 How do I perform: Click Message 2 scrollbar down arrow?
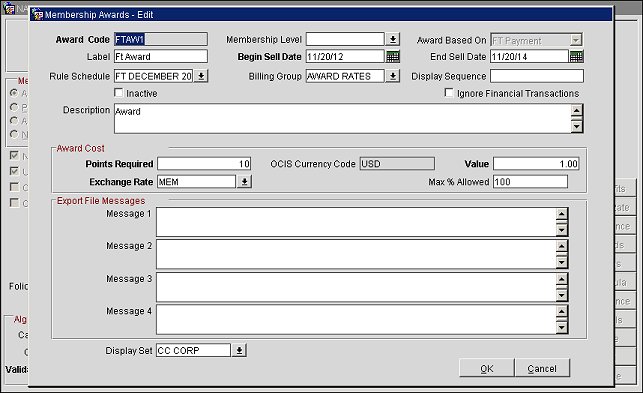tap(561, 263)
